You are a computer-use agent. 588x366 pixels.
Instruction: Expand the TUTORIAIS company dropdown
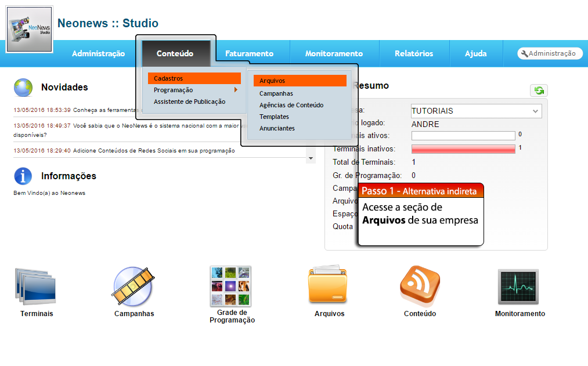pyautogui.click(x=476, y=111)
